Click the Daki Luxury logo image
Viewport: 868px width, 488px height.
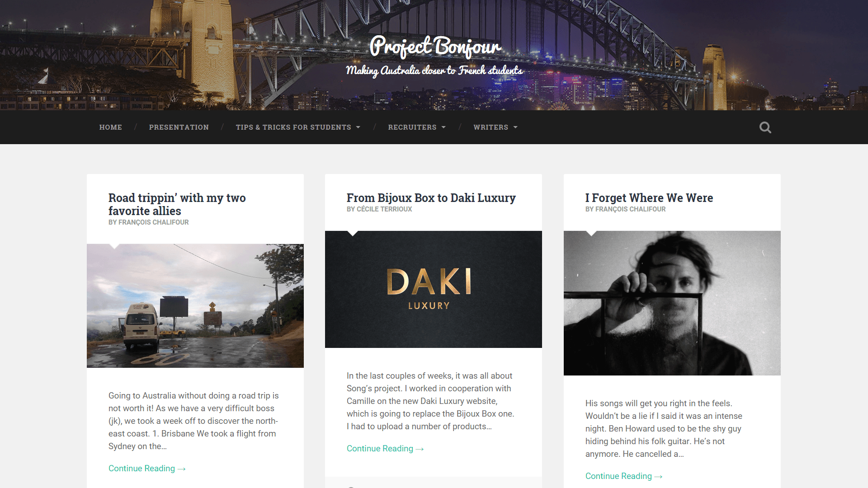pos(434,289)
